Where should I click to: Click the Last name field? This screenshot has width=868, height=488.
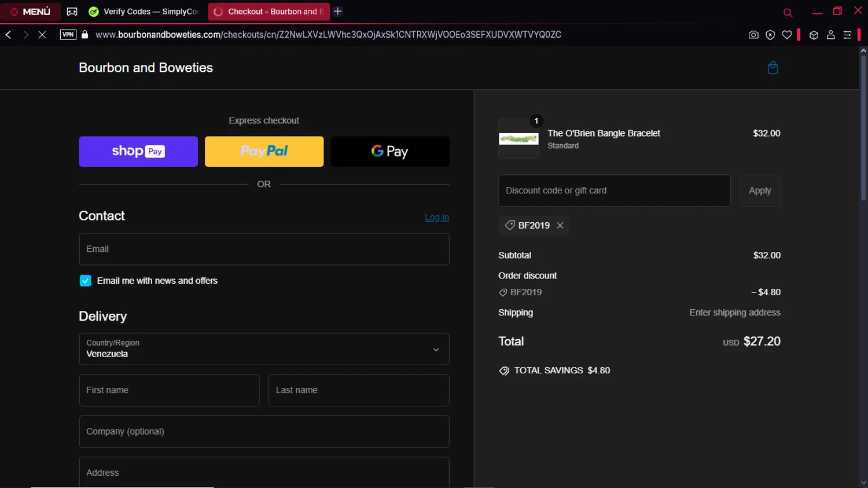pos(359,390)
